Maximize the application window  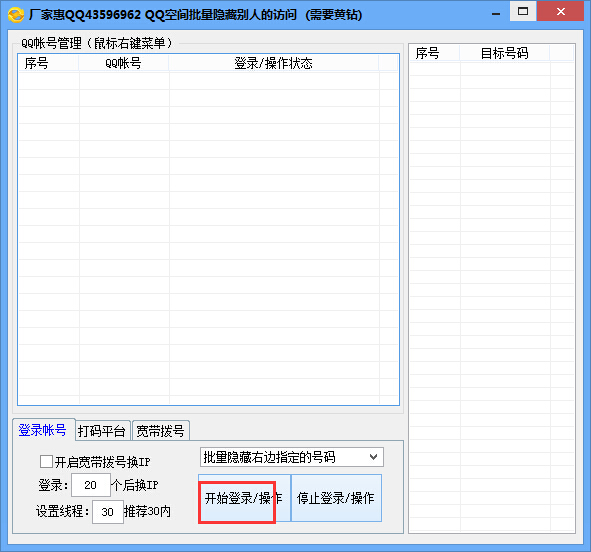[x=523, y=12]
